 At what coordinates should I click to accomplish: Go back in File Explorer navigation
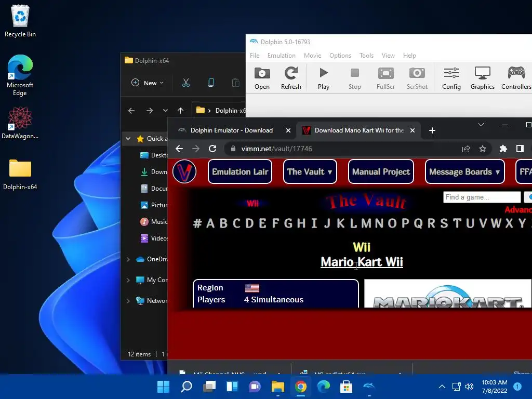point(131,111)
